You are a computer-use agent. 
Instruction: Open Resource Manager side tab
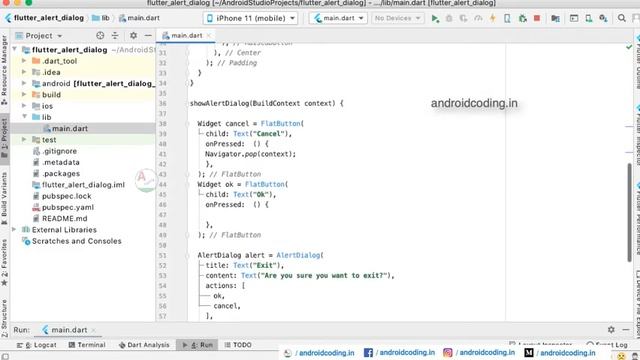click(4, 69)
